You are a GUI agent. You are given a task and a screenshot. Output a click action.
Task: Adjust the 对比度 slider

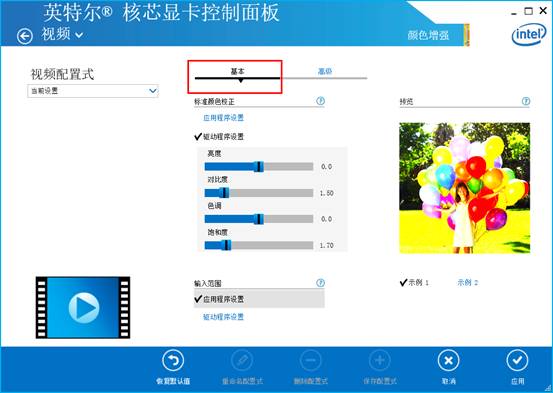coord(259,193)
